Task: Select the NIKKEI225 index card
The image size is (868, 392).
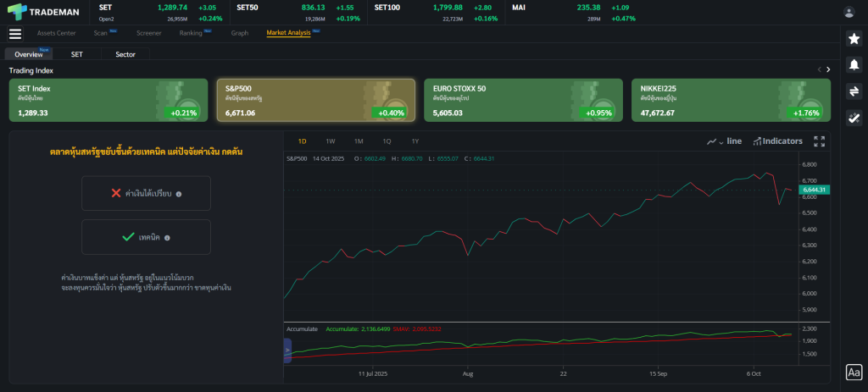Action: coord(731,101)
